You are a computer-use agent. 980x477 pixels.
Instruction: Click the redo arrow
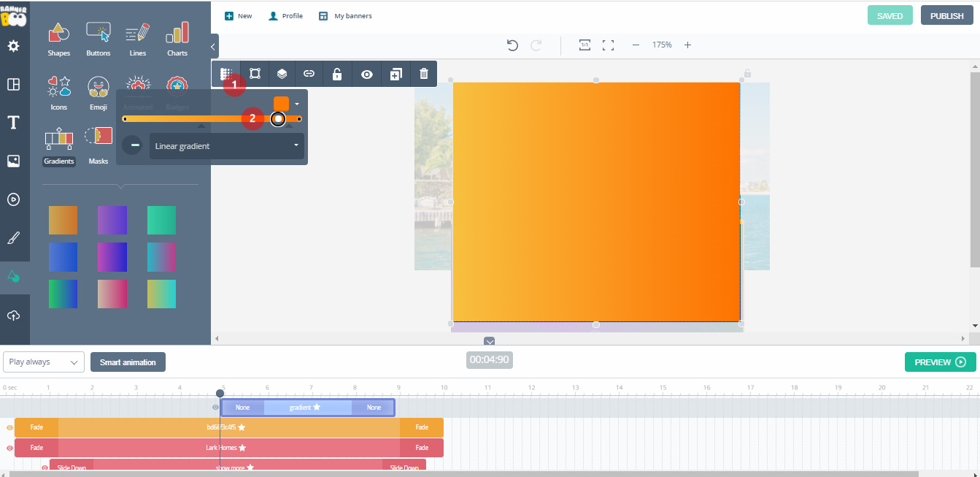click(536, 45)
